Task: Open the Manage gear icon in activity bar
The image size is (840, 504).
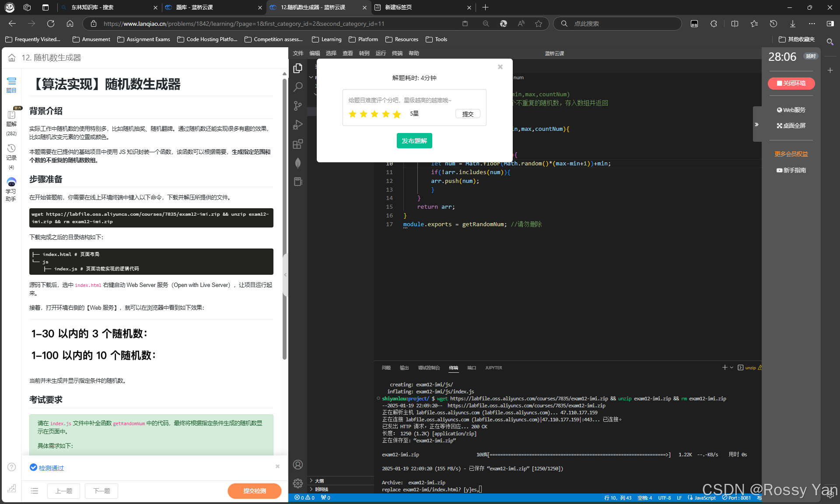Action: click(298, 483)
